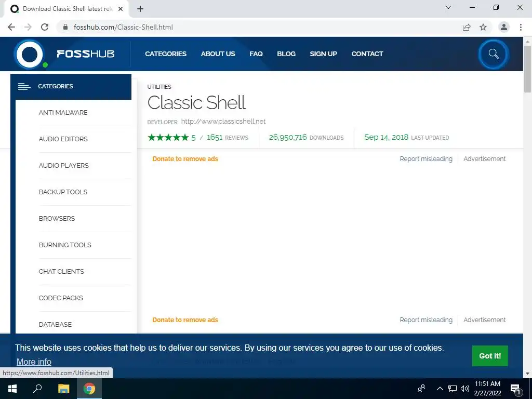Select AUDIO EDITORS category
532x399 pixels.
(63, 139)
